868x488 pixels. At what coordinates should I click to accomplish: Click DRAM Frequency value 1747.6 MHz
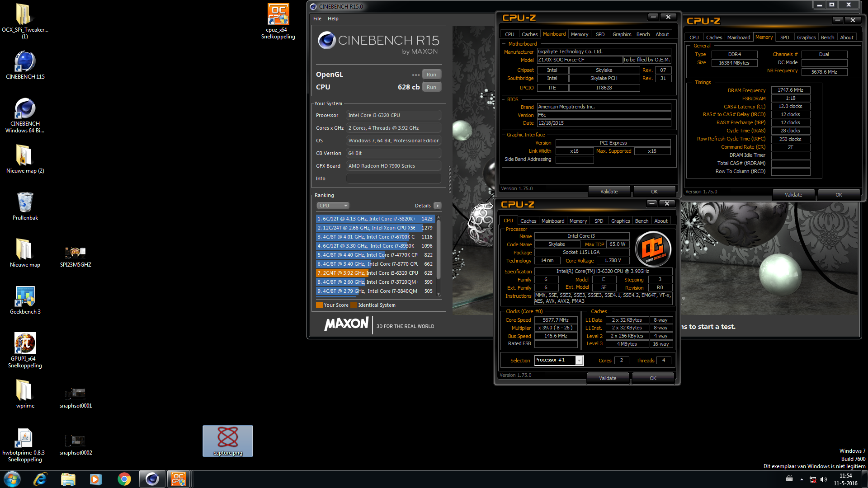pyautogui.click(x=790, y=90)
